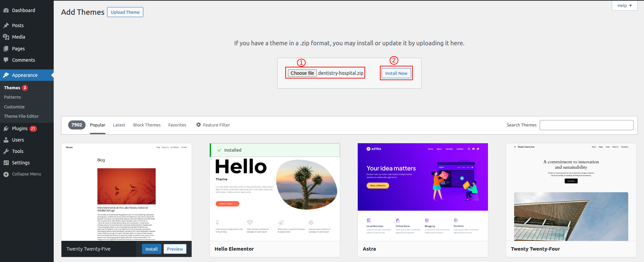Click the Dashboard gauge icon
The height and width of the screenshot is (262, 644).
6,10
